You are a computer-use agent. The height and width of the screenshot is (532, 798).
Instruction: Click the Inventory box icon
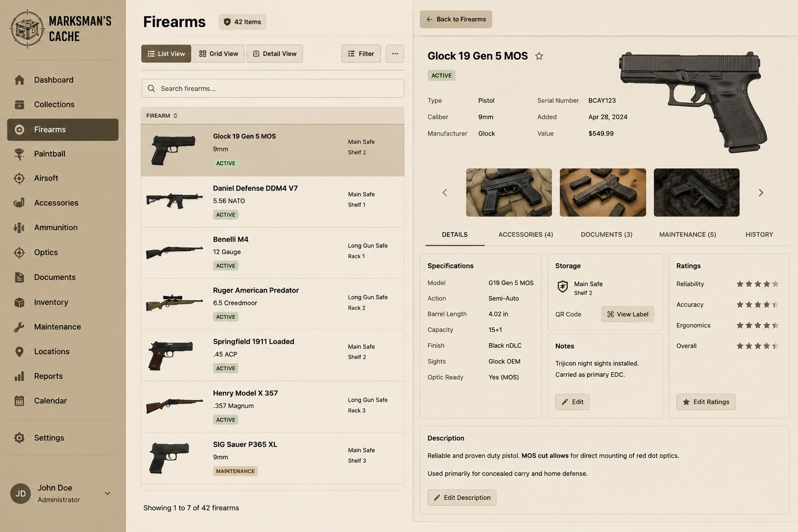pos(19,302)
